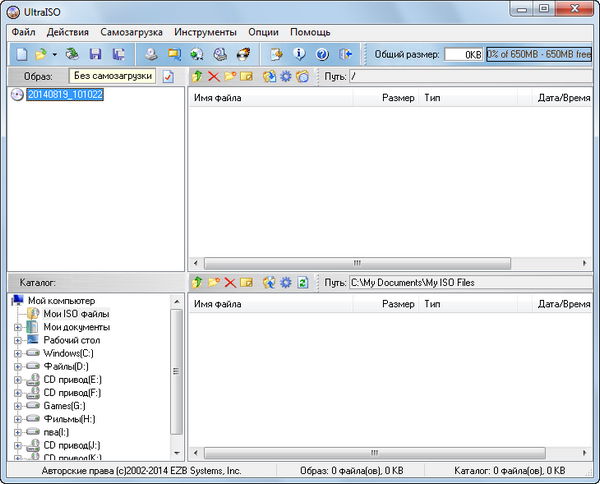Click the Save floppy disk icon
Screen dimensions: 600x484
[x=96, y=54]
